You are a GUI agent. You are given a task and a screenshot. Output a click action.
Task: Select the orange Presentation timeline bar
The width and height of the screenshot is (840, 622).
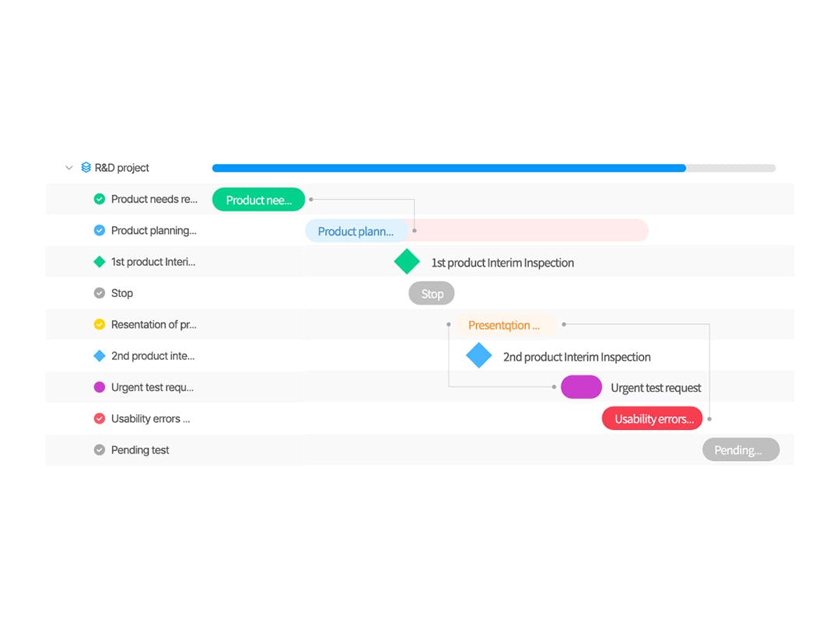(504, 325)
